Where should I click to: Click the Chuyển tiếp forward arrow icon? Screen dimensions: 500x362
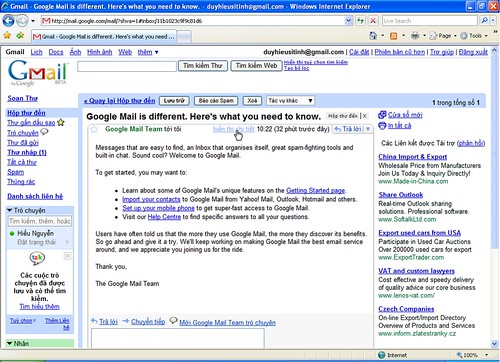click(126, 321)
